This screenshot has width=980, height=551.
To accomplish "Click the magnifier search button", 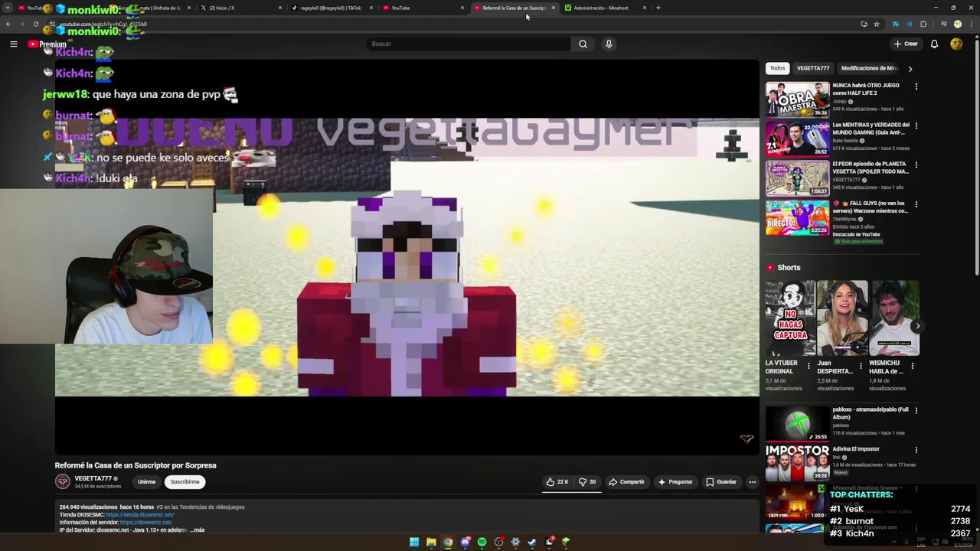I will point(583,44).
